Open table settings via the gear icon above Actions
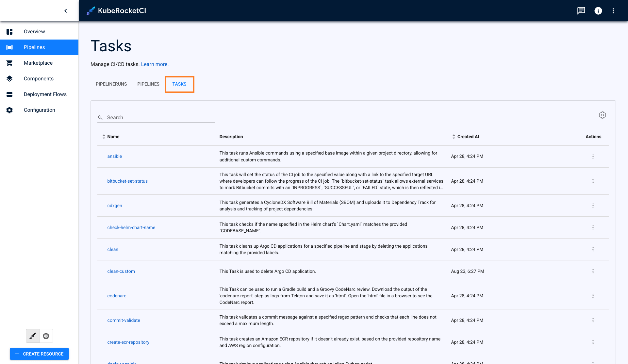This screenshot has width=628, height=364. [x=603, y=115]
